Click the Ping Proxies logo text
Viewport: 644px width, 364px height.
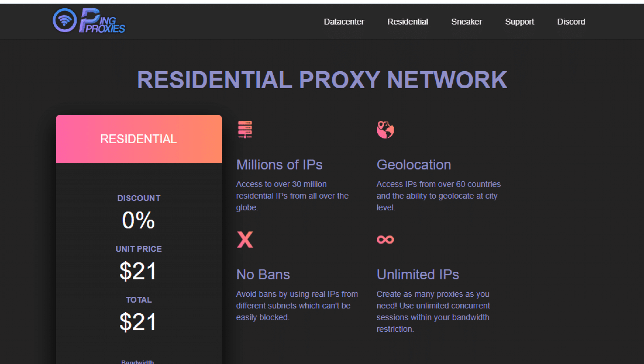click(102, 21)
